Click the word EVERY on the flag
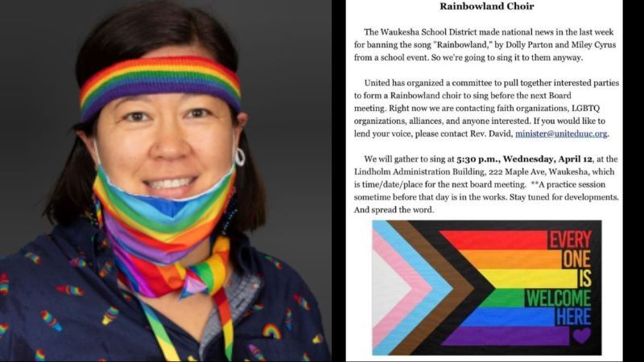644x362 pixels. 571,240
